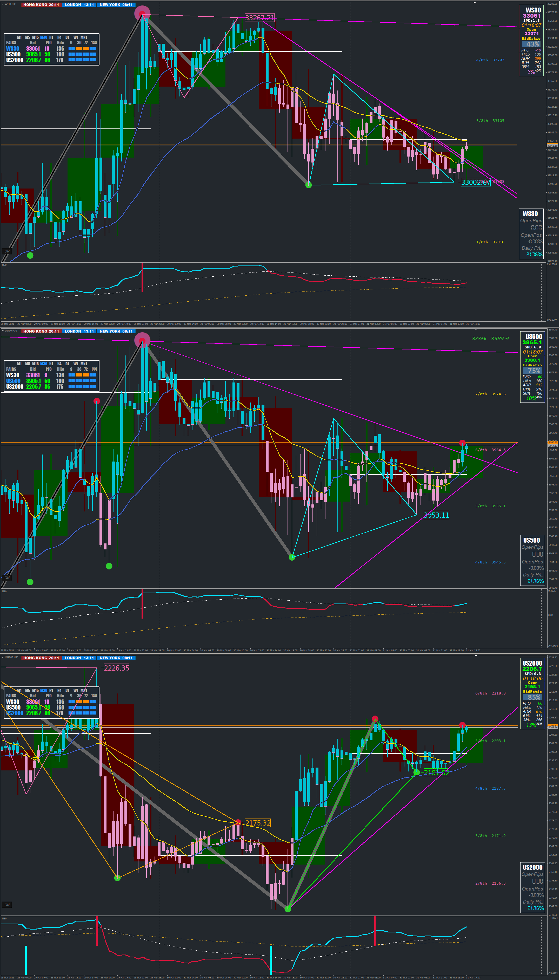This screenshot has height=980, width=560.
Task: Open the US500,M30 chart title dropdown arrow
Action: (3, 330)
